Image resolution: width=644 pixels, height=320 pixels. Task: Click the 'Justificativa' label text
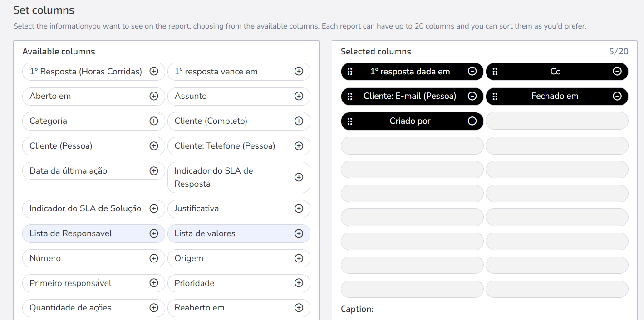pyautogui.click(x=197, y=208)
